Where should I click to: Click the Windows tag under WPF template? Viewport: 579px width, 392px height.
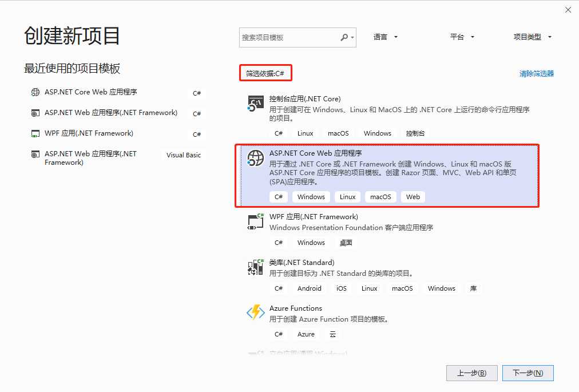click(x=311, y=243)
